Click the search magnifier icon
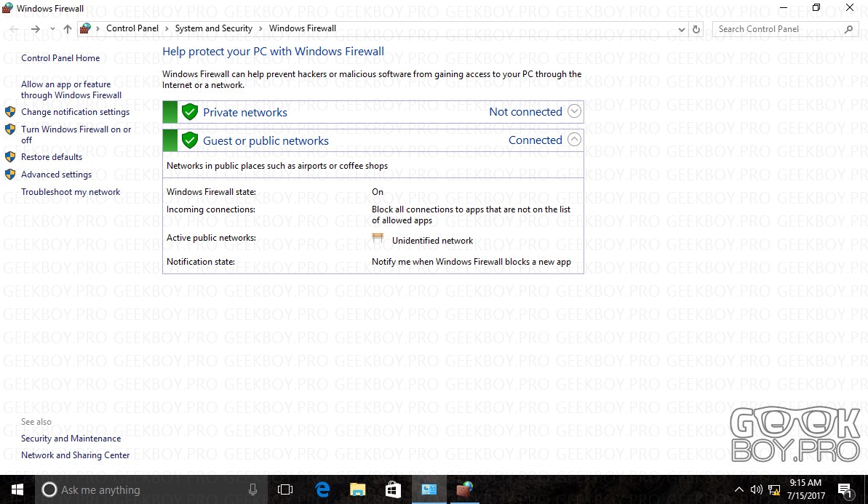Screen dimensions: 868x504 849,29
